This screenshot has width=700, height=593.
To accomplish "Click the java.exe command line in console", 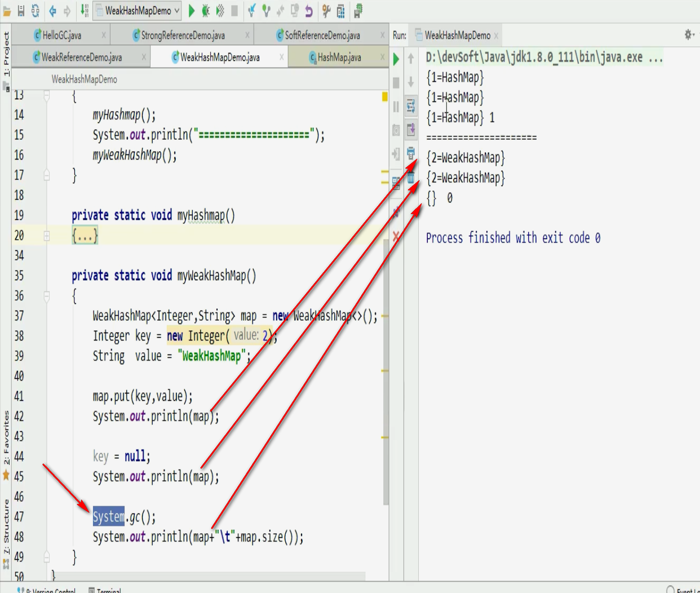I will (544, 57).
